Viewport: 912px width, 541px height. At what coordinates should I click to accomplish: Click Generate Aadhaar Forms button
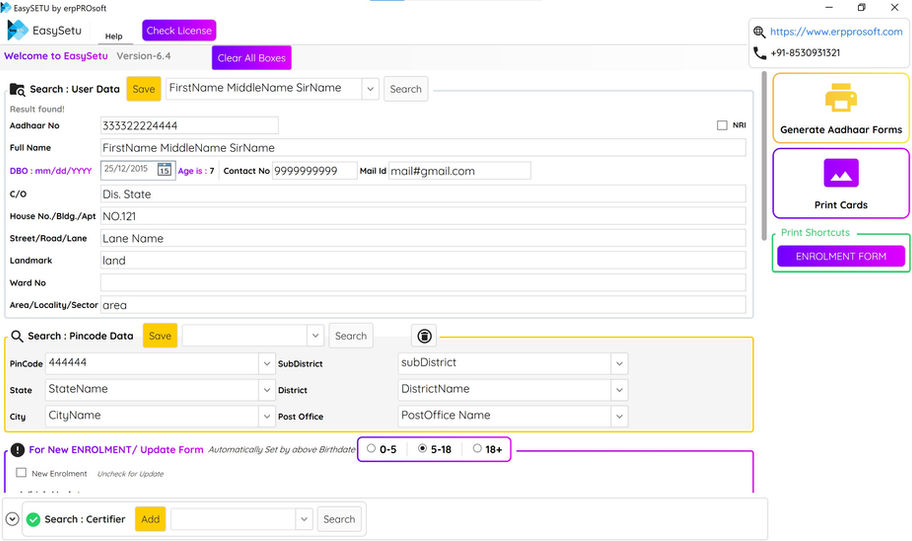[x=841, y=108]
